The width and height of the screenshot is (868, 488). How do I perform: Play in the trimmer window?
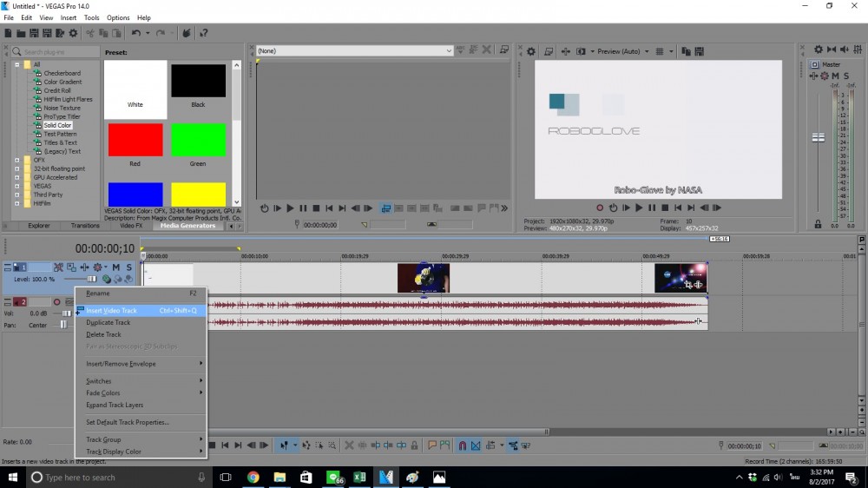[290, 208]
